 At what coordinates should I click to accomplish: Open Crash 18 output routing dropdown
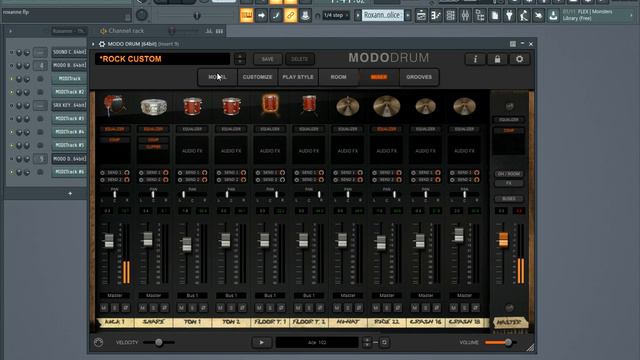pos(464,295)
